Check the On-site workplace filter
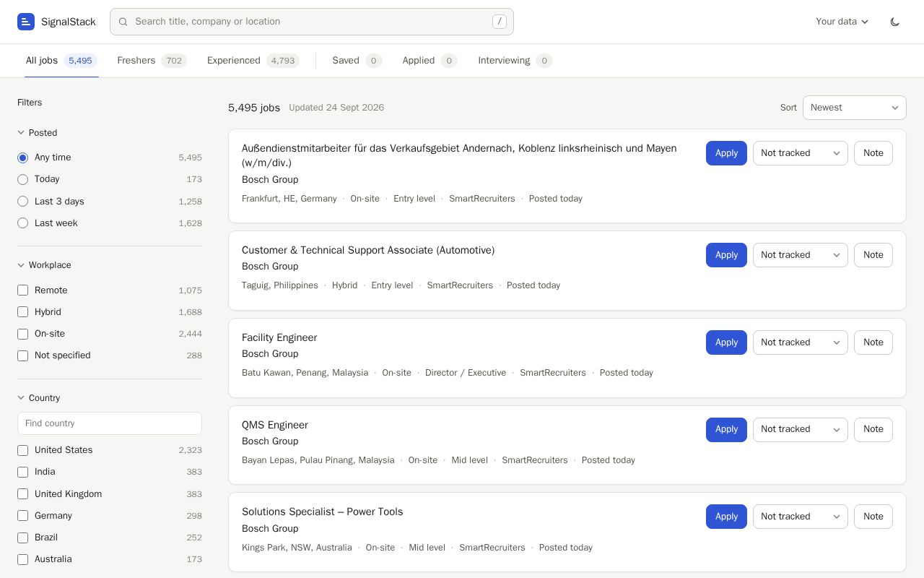The height and width of the screenshot is (578, 924). (23, 334)
